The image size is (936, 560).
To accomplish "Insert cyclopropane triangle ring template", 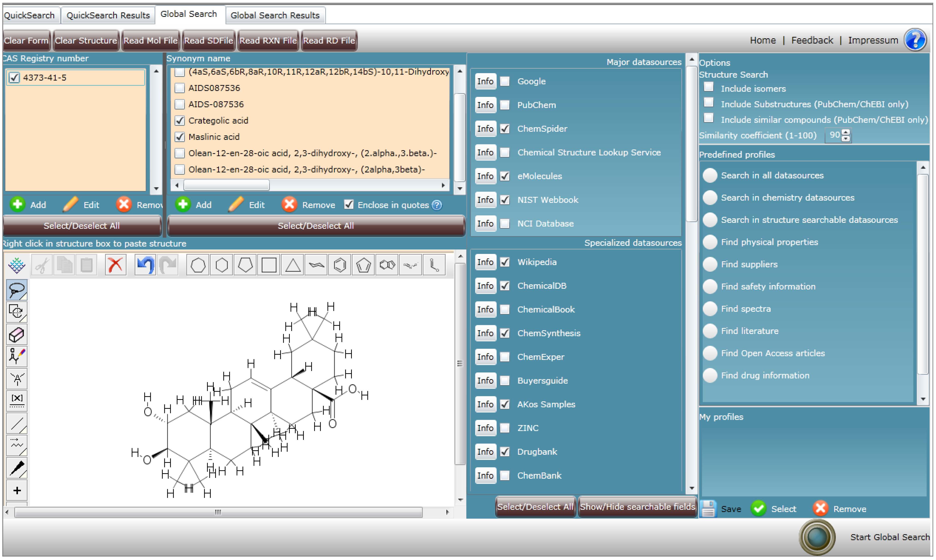I will 293,265.
